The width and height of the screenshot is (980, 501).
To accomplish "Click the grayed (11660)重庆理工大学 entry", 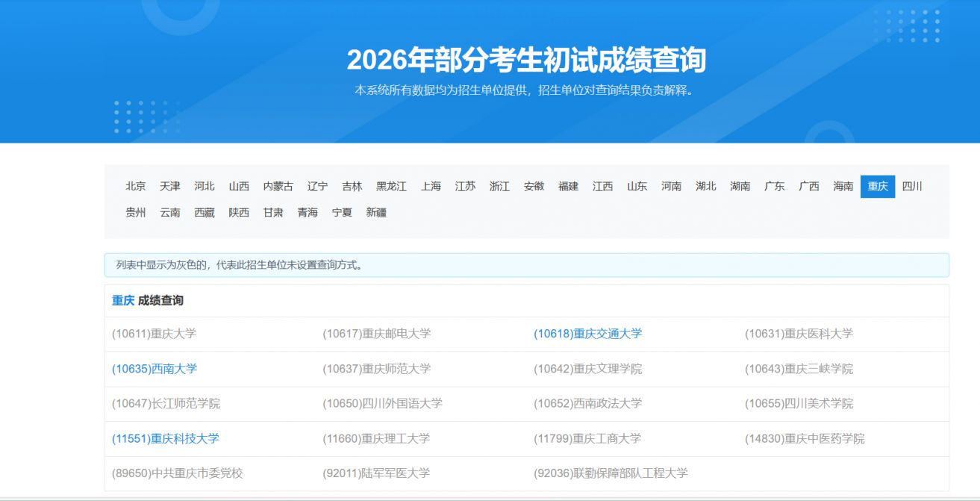I will click(377, 438).
